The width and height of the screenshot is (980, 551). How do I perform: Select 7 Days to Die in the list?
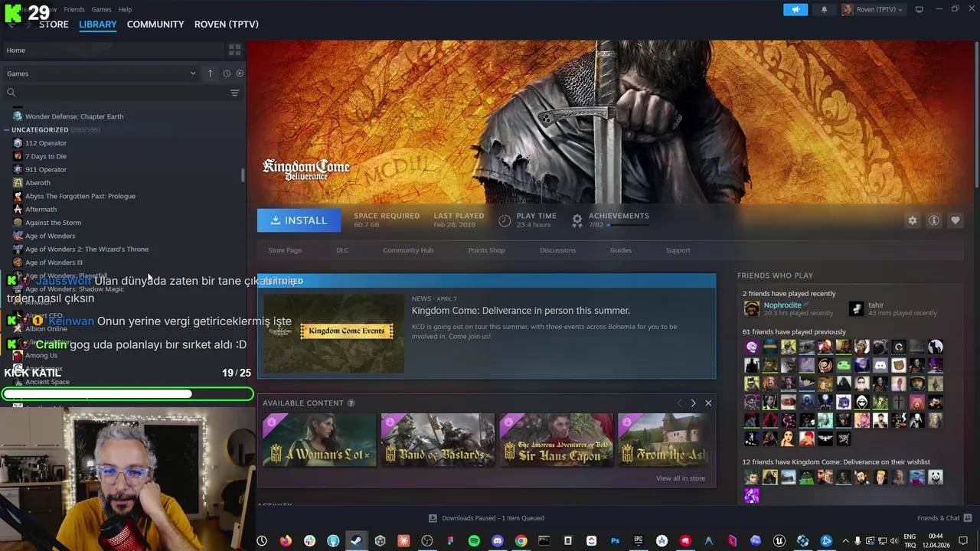coord(46,156)
